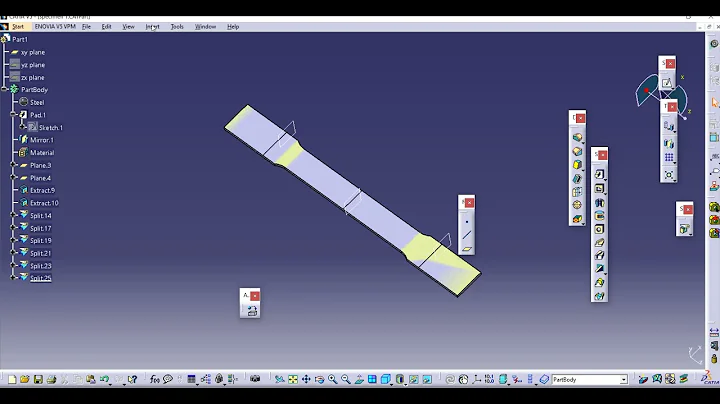Image resolution: width=720 pixels, height=404 pixels.
Task: Open the File menu
Action: pyautogui.click(x=86, y=27)
